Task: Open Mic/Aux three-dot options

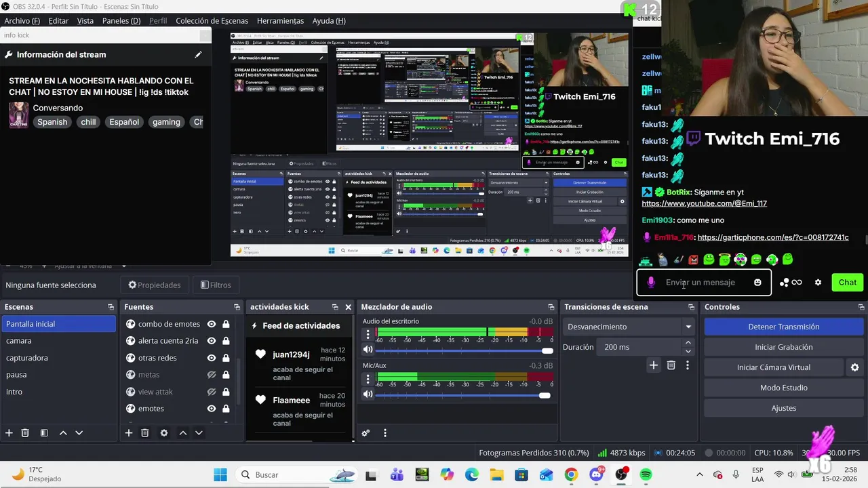Action: pos(368,379)
